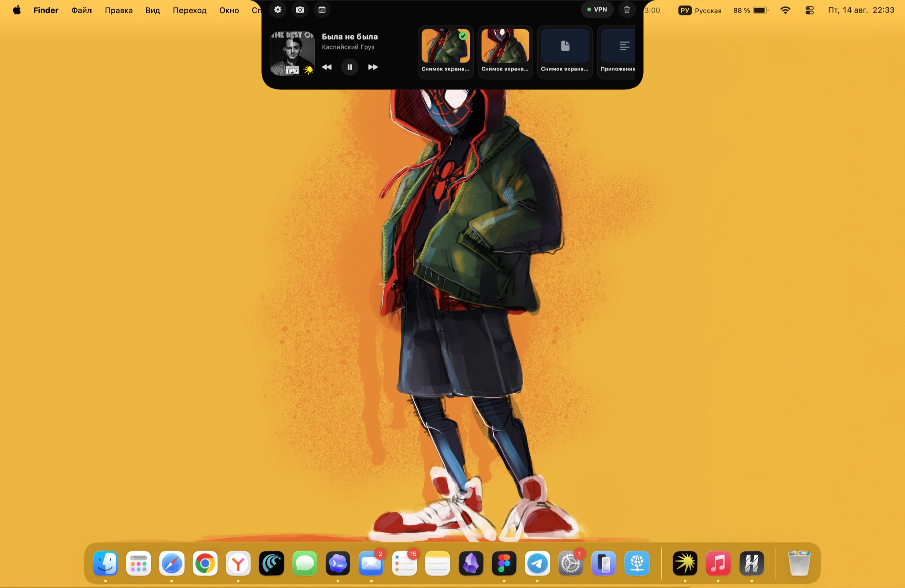The height and width of the screenshot is (588, 905).
Task: Click the song title "Была не была"
Action: point(349,36)
